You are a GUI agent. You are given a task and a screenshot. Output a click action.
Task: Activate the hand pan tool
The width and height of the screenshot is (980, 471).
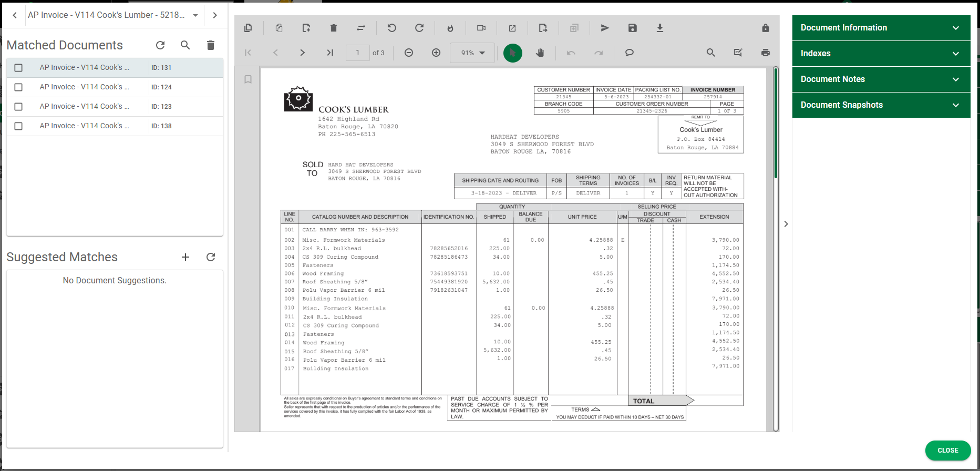pyautogui.click(x=540, y=53)
